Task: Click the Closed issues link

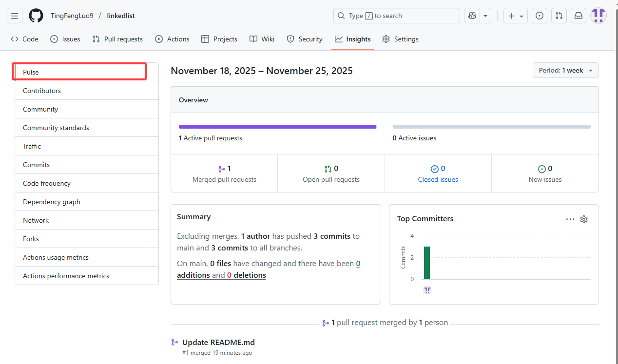Action: coord(438,179)
